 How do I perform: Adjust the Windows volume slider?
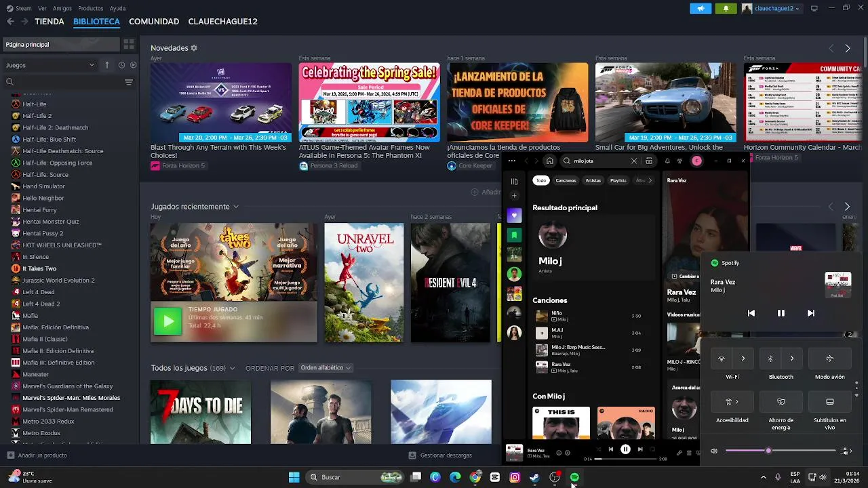pos(780,451)
